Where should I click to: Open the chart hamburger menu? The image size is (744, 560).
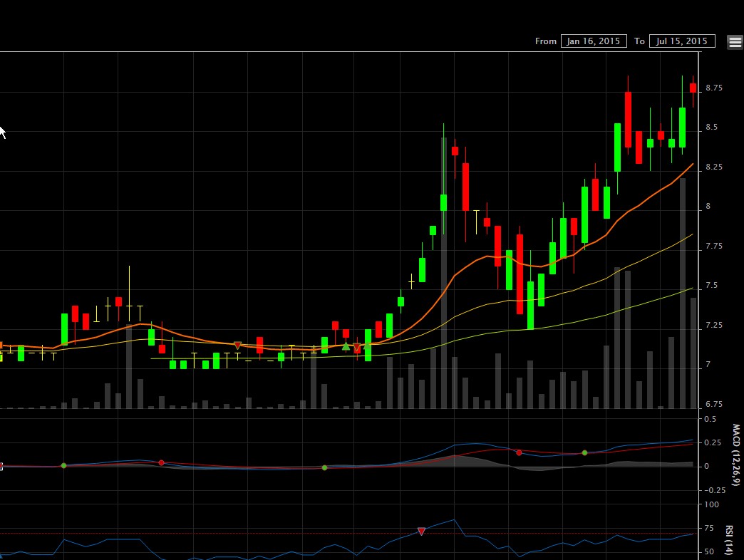[735, 42]
